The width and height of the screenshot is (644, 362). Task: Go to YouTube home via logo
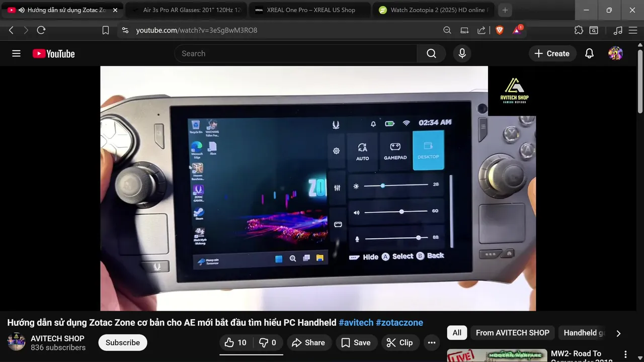coord(54,54)
